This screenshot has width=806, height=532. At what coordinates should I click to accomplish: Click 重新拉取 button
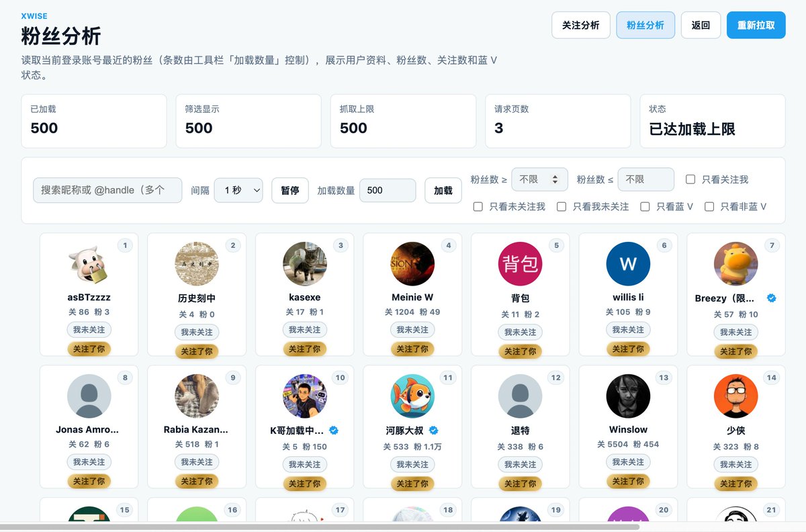(x=756, y=25)
